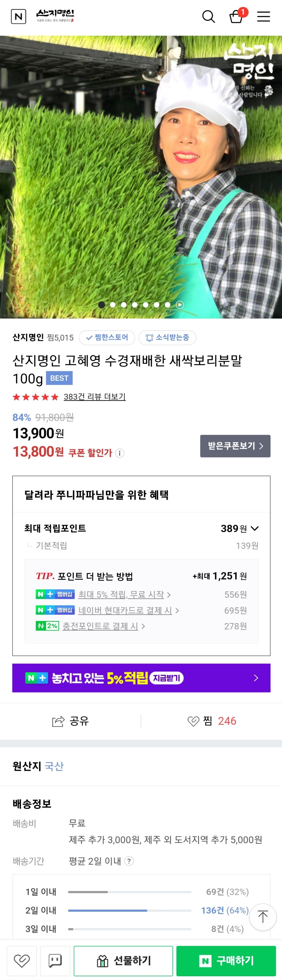Image resolution: width=282 pixels, height=980 pixels.
Task: Select the second carousel dot
Action: point(113,305)
